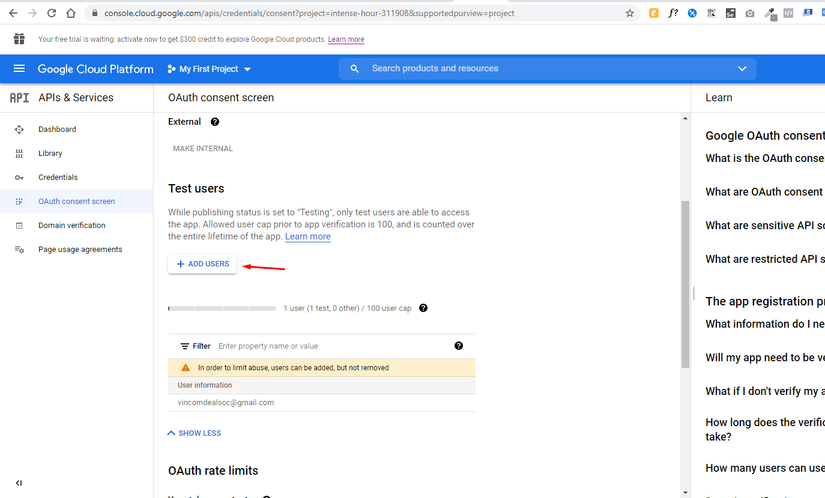Click the MAKE INTERNAL button
This screenshot has width=825, height=498.
(x=203, y=149)
